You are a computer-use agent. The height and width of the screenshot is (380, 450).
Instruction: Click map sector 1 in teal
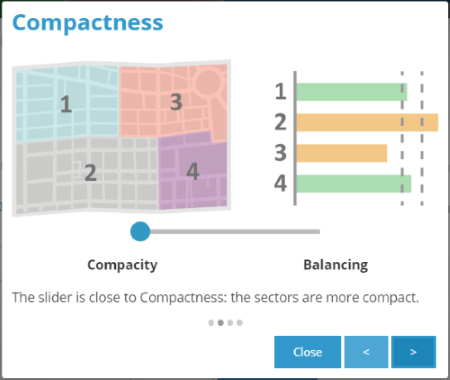67,103
